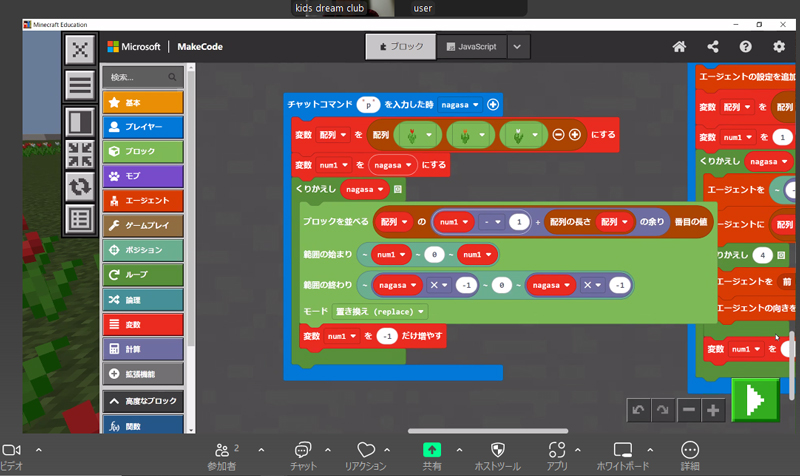
Task: Open ブロック toolbox category
Action: click(x=143, y=151)
